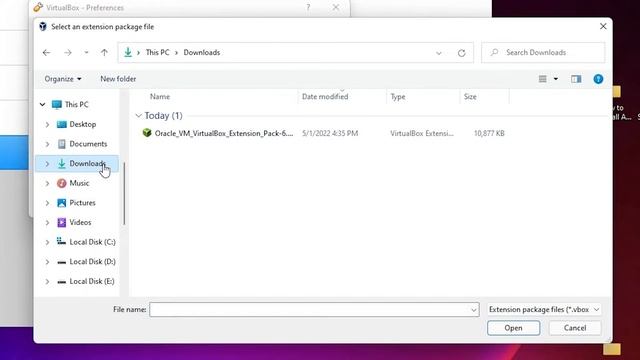Expand the Videos tree node
The image size is (640, 360).
click(x=47, y=222)
